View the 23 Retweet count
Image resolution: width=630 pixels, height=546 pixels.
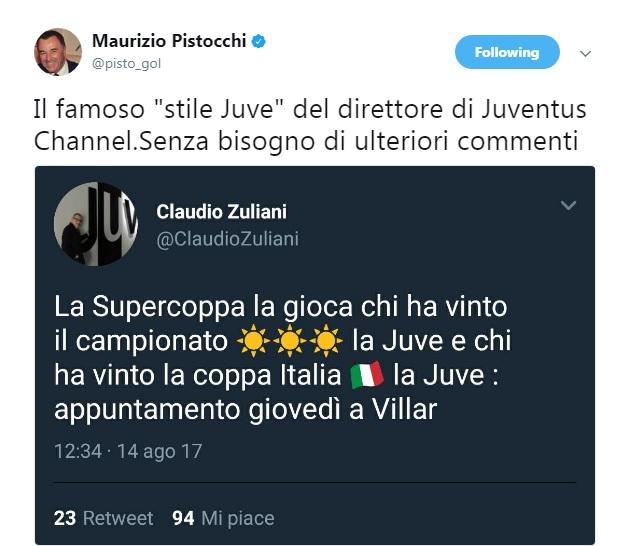pos(104,518)
